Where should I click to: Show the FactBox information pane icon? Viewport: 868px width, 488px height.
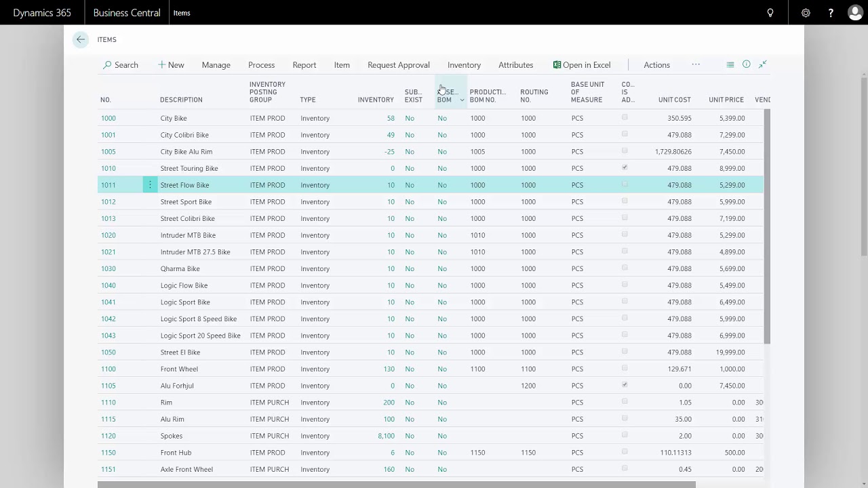(x=747, y=64)
